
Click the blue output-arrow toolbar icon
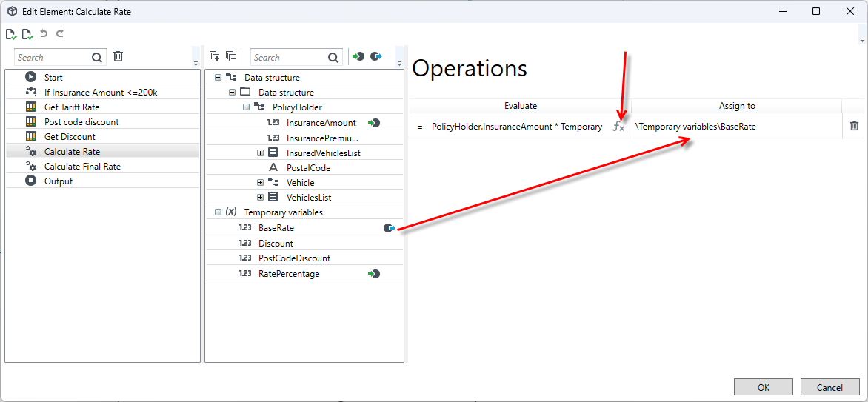tap(376, 56)
